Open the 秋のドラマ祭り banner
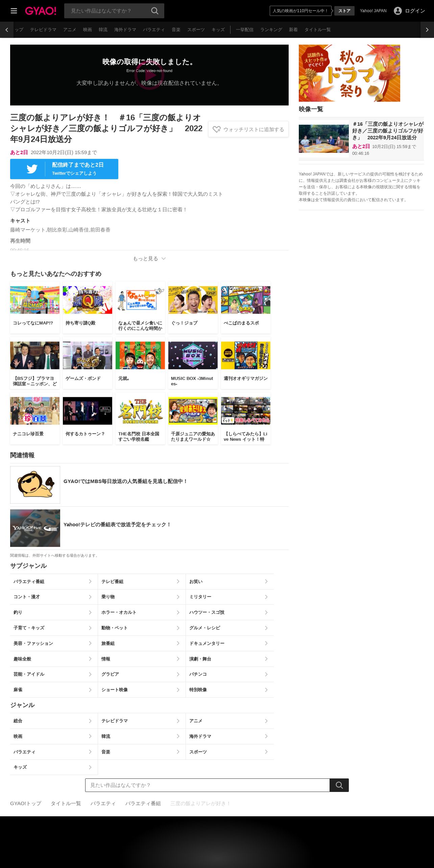Image resolution: width=434 pixels, height=868 pixels. click(349, 73)
